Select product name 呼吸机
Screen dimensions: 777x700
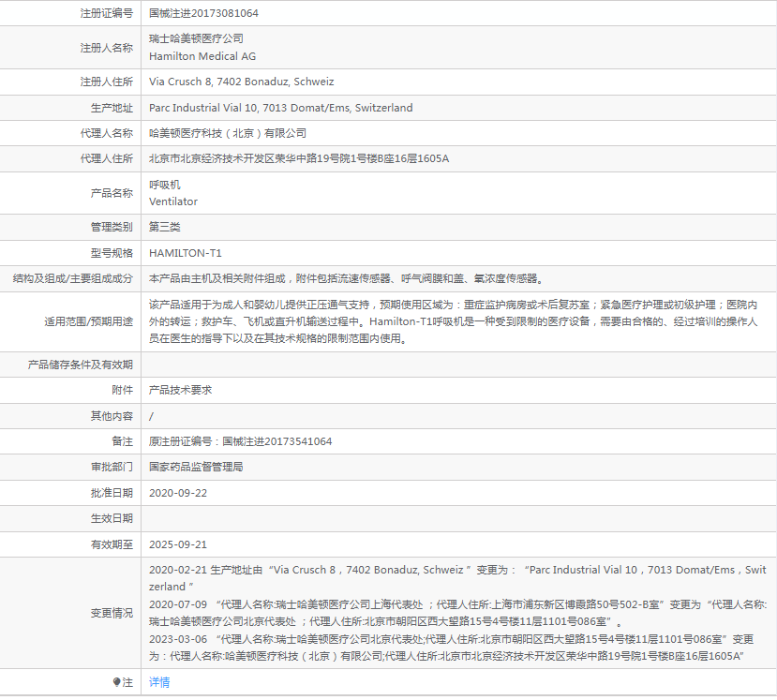coord(165,185)
